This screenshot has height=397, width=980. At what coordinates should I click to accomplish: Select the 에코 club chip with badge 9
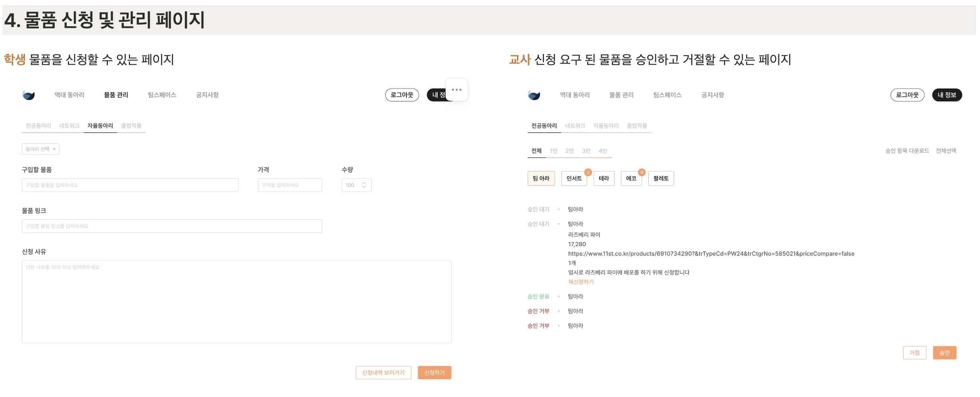(631, 179)
